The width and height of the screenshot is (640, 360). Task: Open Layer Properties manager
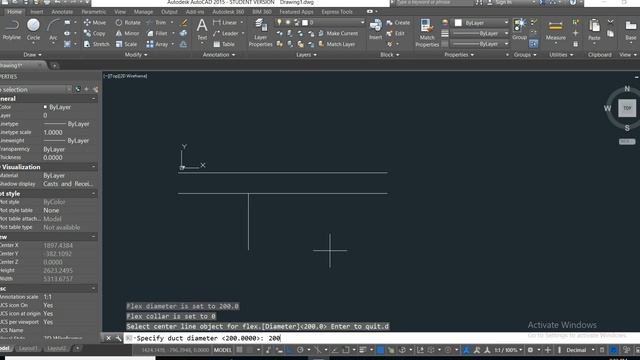[260, 33]
